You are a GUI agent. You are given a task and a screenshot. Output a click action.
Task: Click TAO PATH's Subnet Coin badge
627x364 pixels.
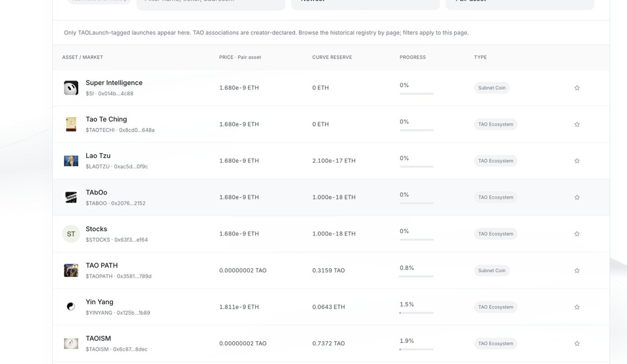coord(492,271)
